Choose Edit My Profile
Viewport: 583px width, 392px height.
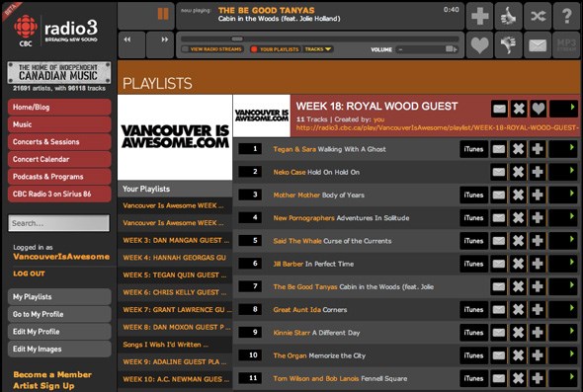59,332
